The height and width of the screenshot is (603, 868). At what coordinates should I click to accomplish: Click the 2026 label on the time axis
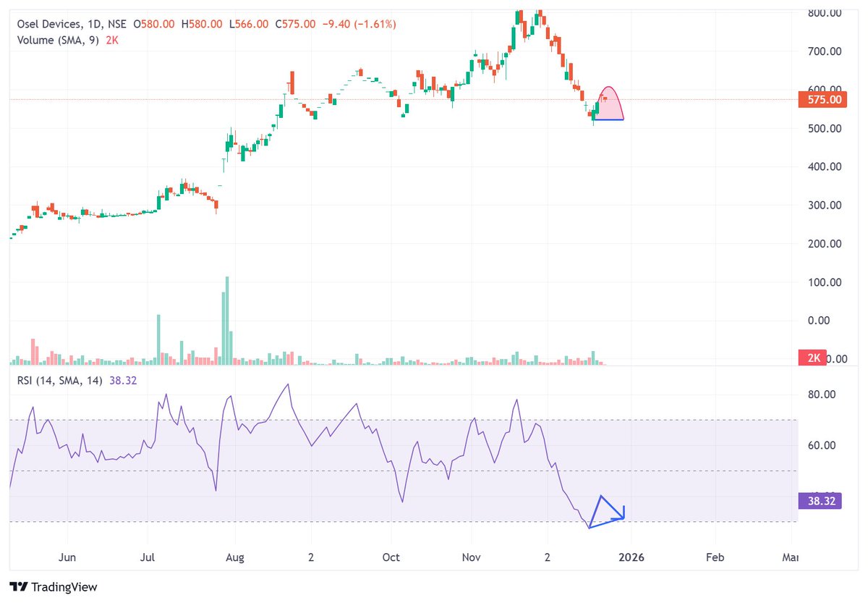(632, 557)
